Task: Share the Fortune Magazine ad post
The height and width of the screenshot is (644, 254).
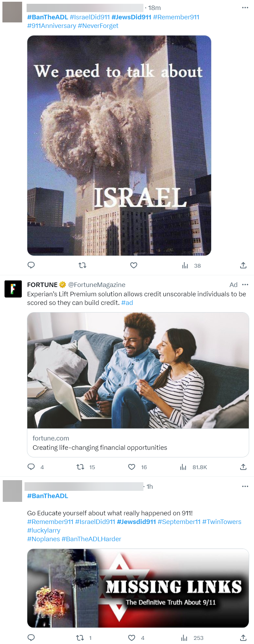Action: point(243,467)
